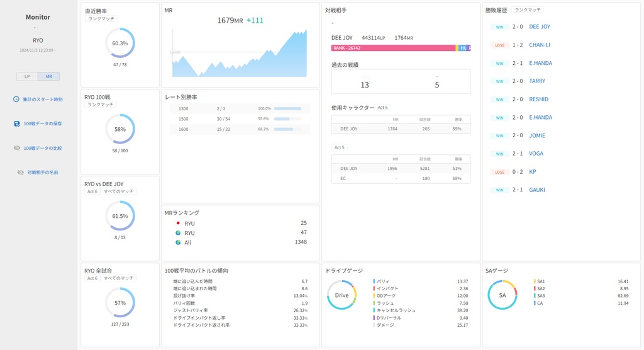Switch the toggle to MR
This screenshot has width=644, height=350.
point(49,77)
